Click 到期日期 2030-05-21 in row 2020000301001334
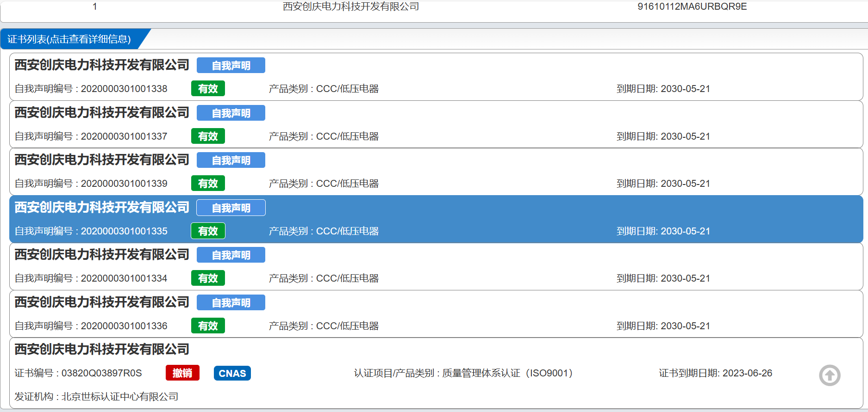Screen dimensions: 868x412 coord(663,278)
